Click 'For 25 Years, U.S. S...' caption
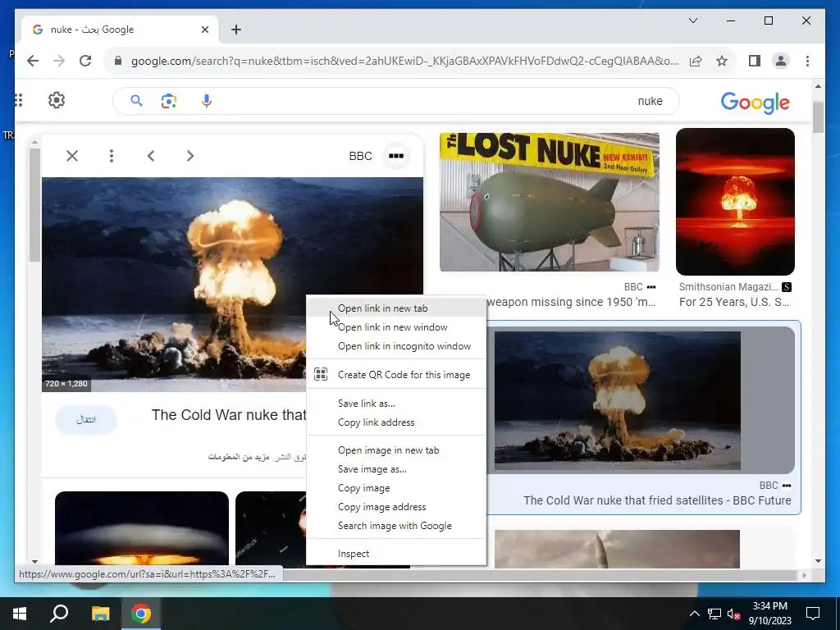Screen dimensions: 840x630 734,302
